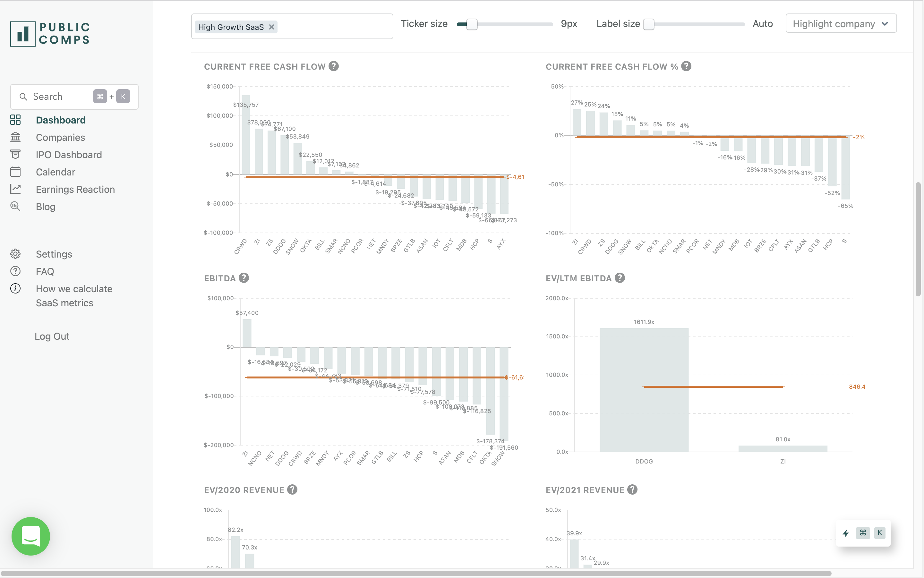Click help icon next to EV/LTM EBITDA

[620, 278]
